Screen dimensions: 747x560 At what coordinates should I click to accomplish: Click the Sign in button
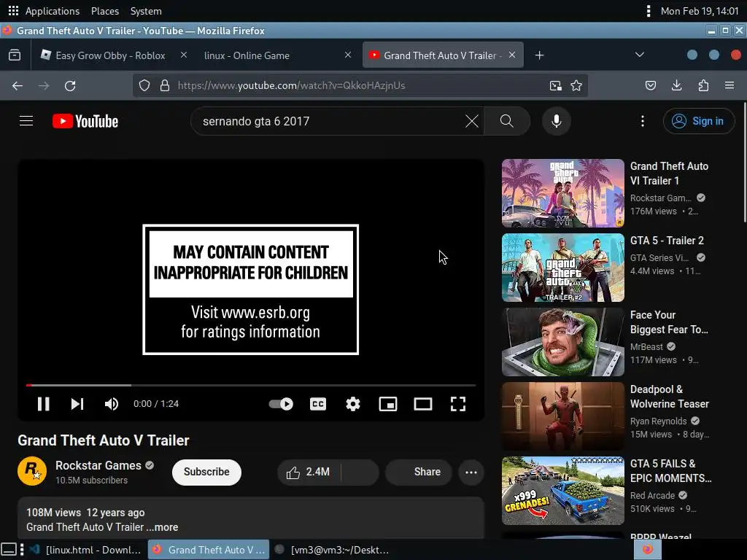pyautogui.click(x=698, y=121)
